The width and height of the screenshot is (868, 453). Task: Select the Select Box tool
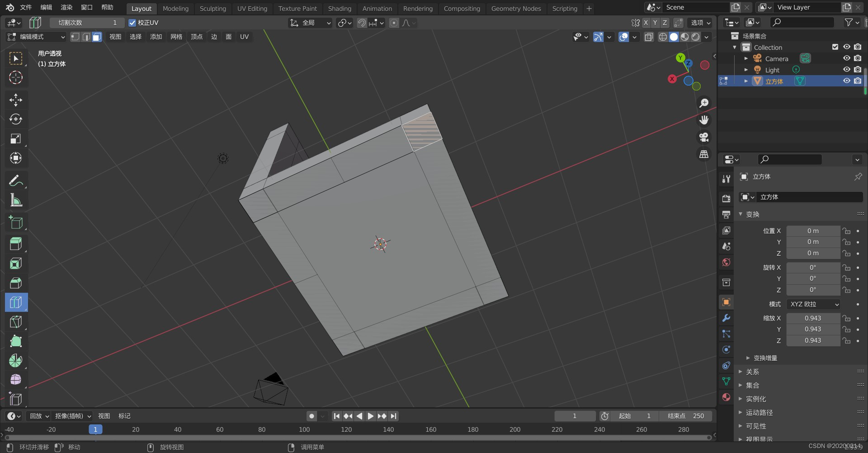[16, 58]
